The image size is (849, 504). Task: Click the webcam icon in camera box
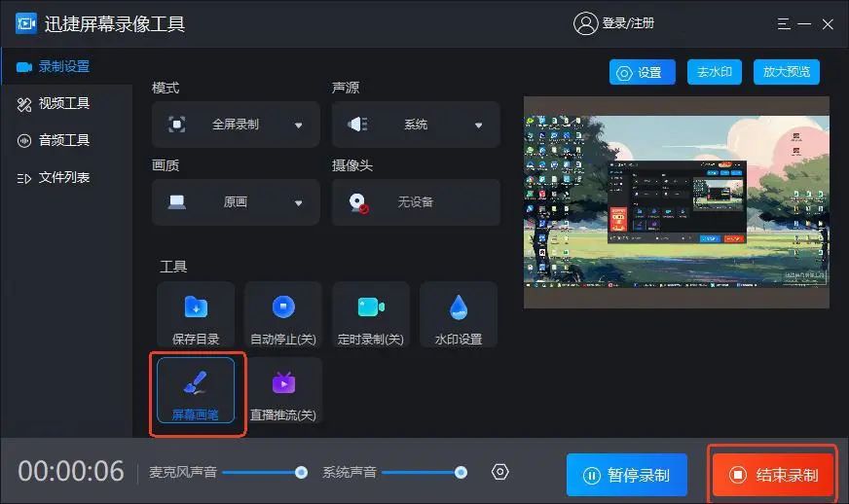pyautogui.click(x=358, y=203)
